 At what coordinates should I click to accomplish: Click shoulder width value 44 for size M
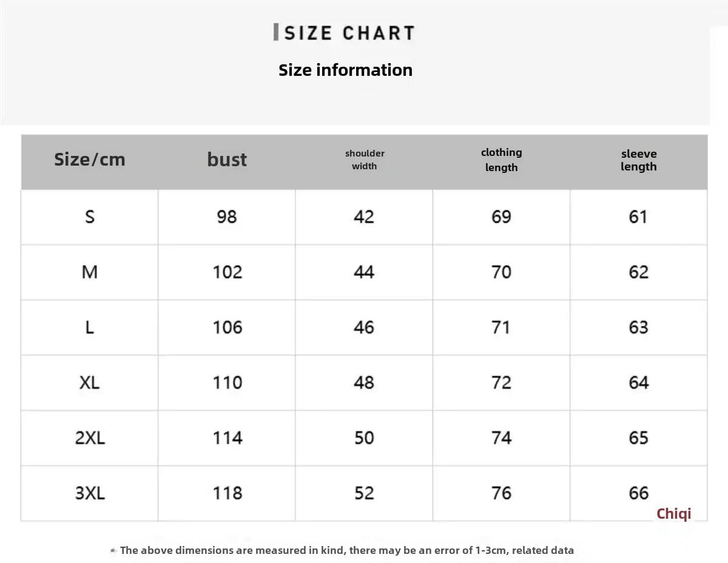pos(364,272)
